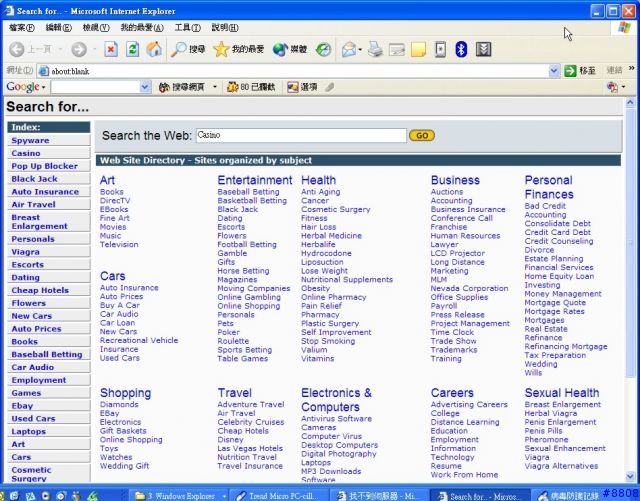Open Favorites star toolbar button
Image resolution: width=640 pixels, height=501 pixels.
pos(239,49)
